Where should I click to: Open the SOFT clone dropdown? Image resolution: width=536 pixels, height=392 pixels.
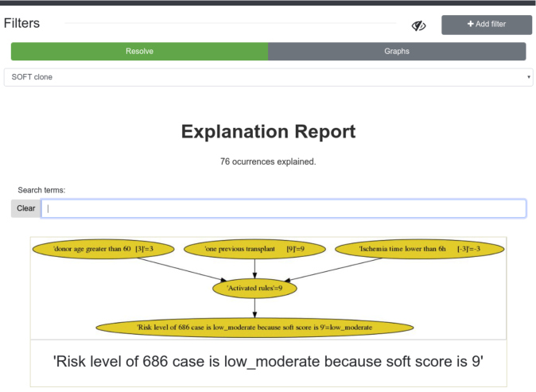pos(268,77)
